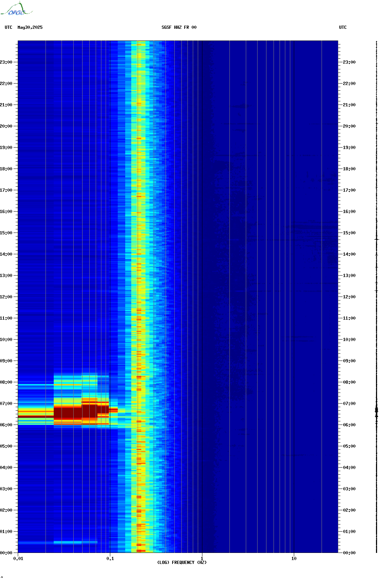Click the 19:00 label on the left time axis
The width and height of the screenshot is (392, 581).
pyautogui.click(x=6, y=148)
